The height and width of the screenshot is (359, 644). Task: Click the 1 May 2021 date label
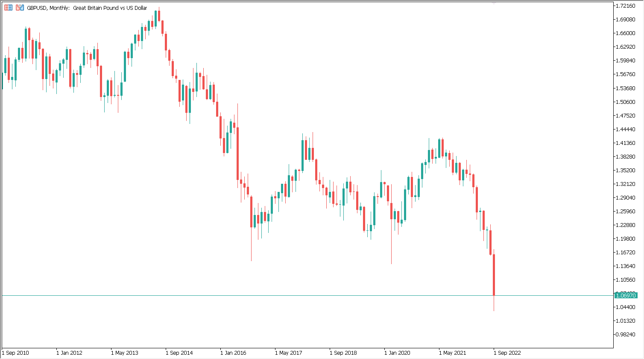pos(453,353)
